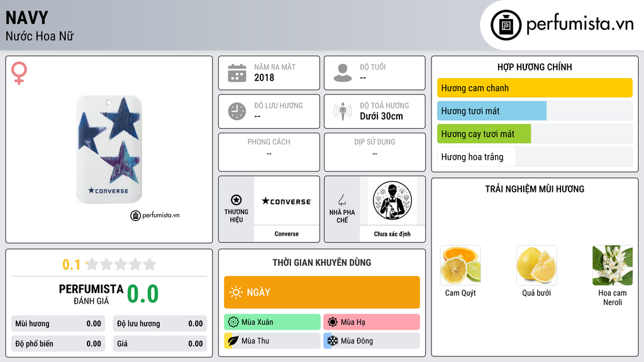This screenshot has width=644, height=362.
Task: Open the Converse brand name link
Action: (287, 234)
